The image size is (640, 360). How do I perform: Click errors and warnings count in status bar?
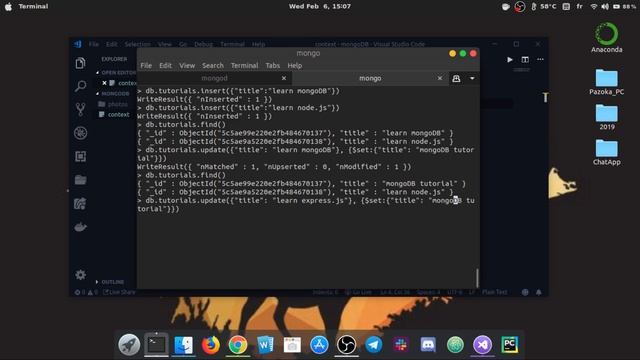[86, 292]
